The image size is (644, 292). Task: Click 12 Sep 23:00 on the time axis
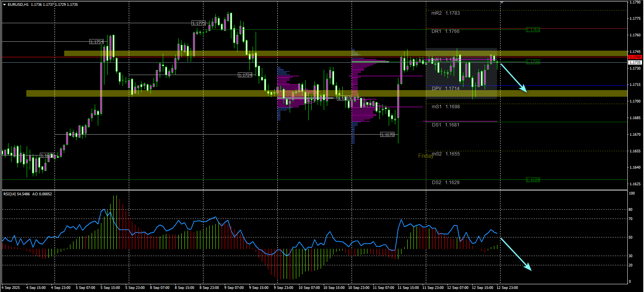point(507,288)
